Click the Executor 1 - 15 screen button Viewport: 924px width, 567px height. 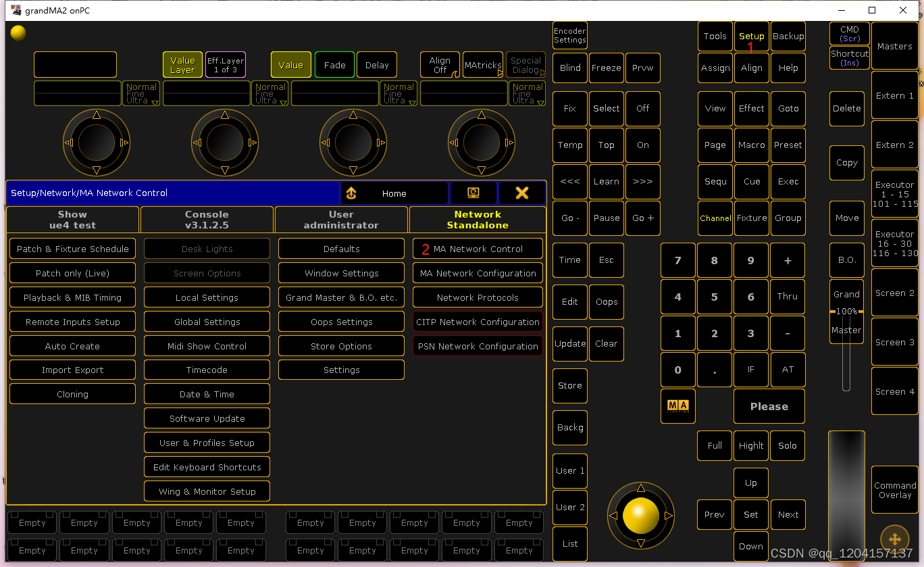pyautogui.click(x=895, y=194)
